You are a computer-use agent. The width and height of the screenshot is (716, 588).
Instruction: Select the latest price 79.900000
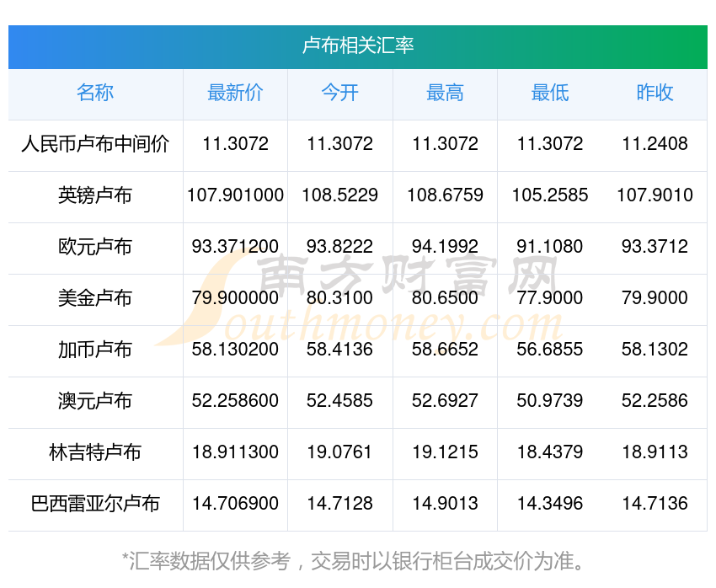coord(235,298)
